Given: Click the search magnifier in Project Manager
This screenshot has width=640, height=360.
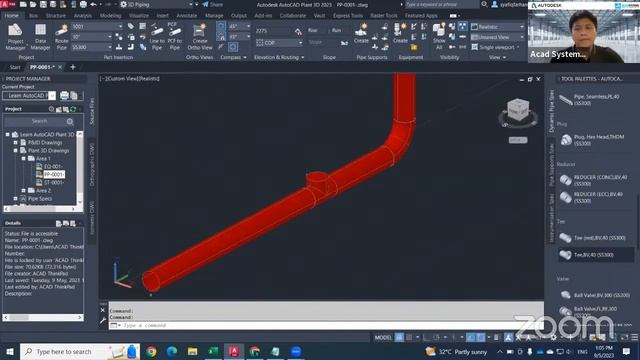Looking at the screenshot, I should 70,121.
